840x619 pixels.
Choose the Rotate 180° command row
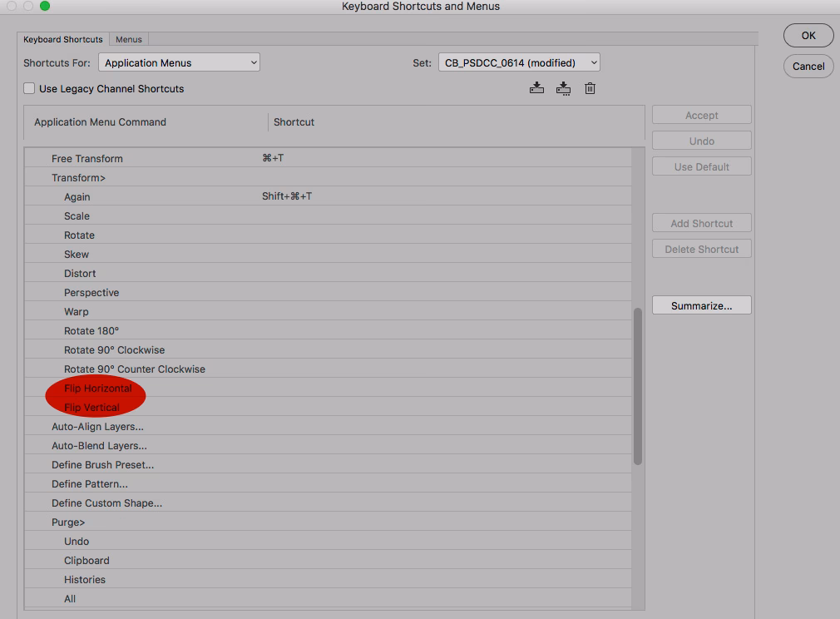pyautogui.click(x=91, y=331)
